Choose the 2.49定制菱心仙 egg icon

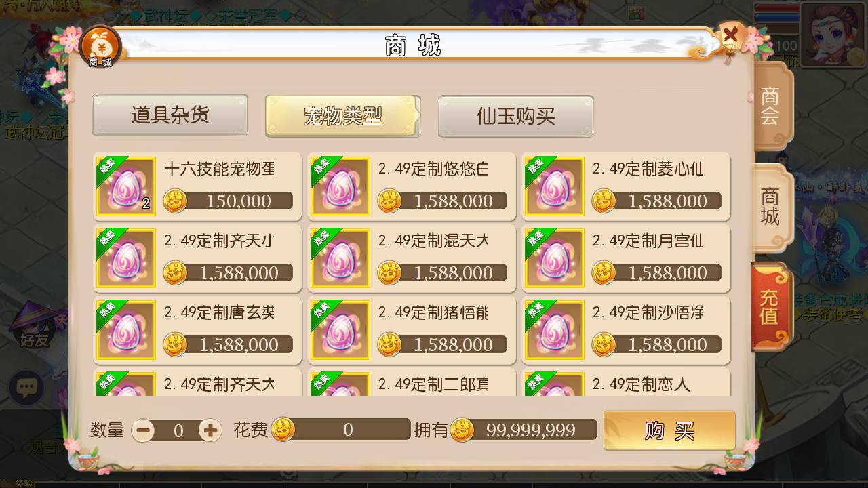tap(555, 186)
